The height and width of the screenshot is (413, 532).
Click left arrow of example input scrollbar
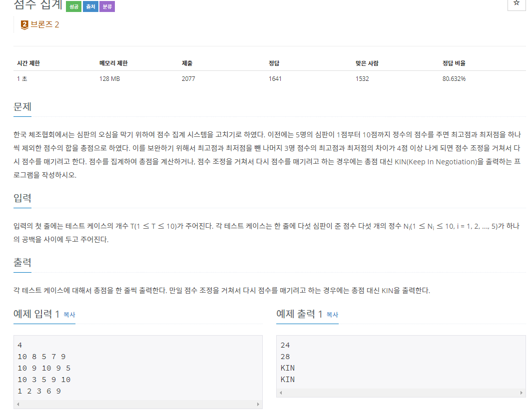click(x=18, y=404)
